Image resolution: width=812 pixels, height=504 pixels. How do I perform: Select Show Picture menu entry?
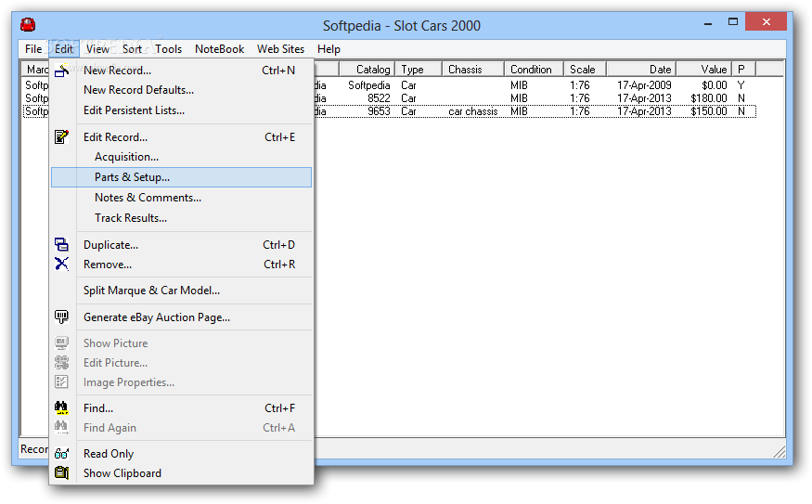tap(181, 342)
